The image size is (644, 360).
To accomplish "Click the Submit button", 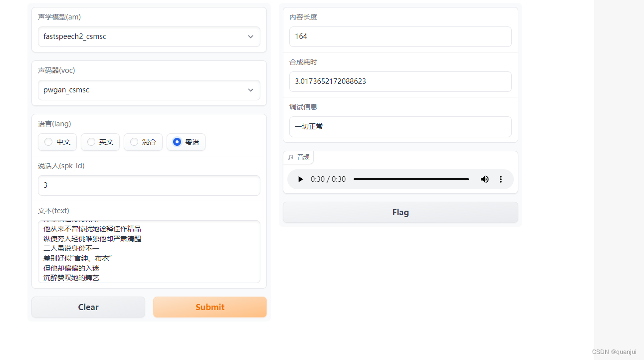I will (x=210, y=307).
